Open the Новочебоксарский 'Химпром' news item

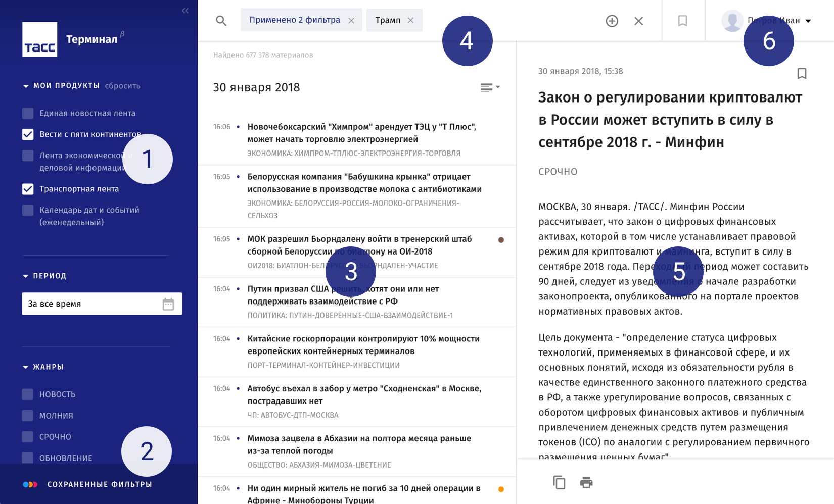pos(357,140)
